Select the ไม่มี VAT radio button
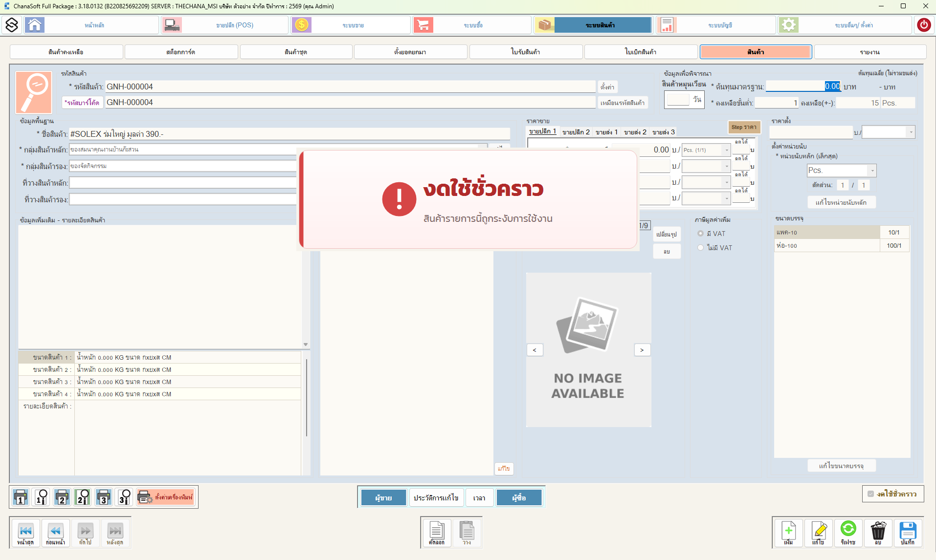This screenshot has height=560, width=936. [700, 248]
